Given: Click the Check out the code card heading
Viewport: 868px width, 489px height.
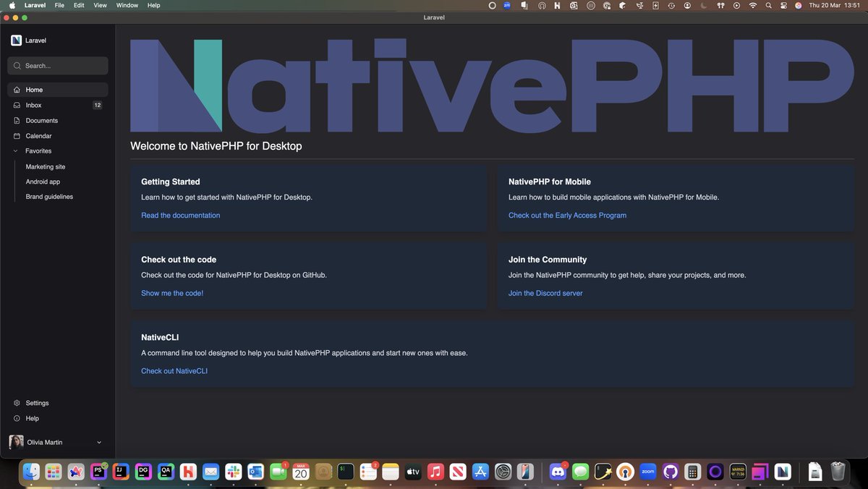Looking at the screenshot, I should 179,260.
